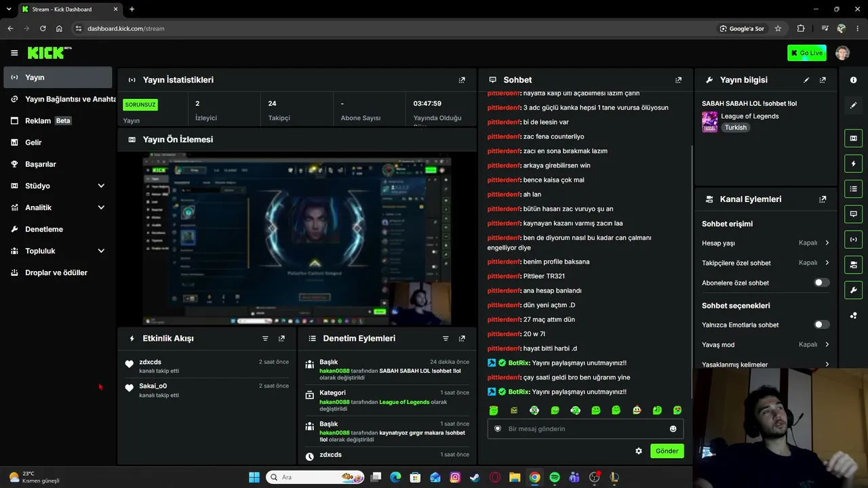Open Spotify from the taskbar
Viewport: 868px width, 488px height.
[555, 477]
